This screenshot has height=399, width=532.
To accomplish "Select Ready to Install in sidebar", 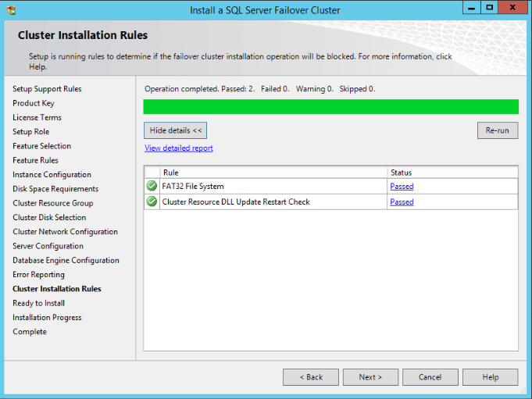I will click(x=38, y=304).
